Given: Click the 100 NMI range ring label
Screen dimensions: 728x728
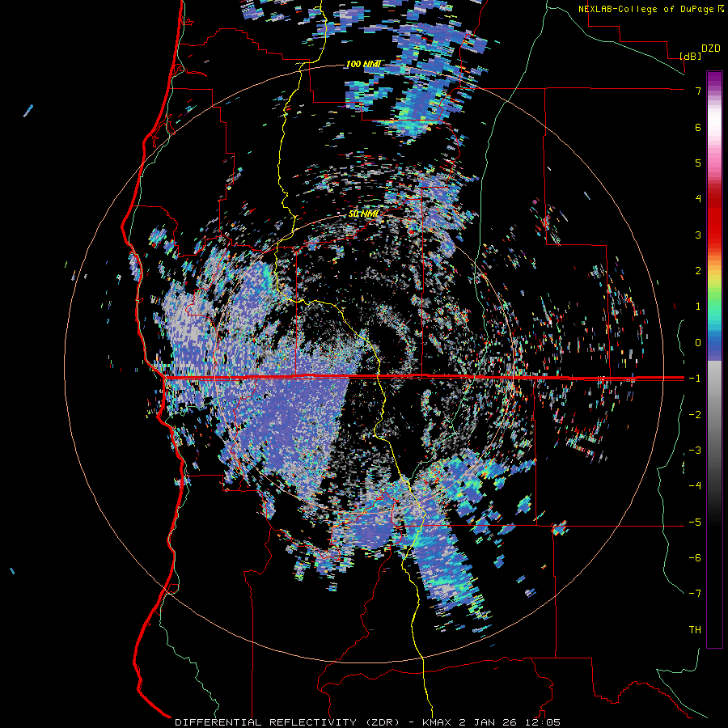Looking at the screenshot, I should 363,64.
